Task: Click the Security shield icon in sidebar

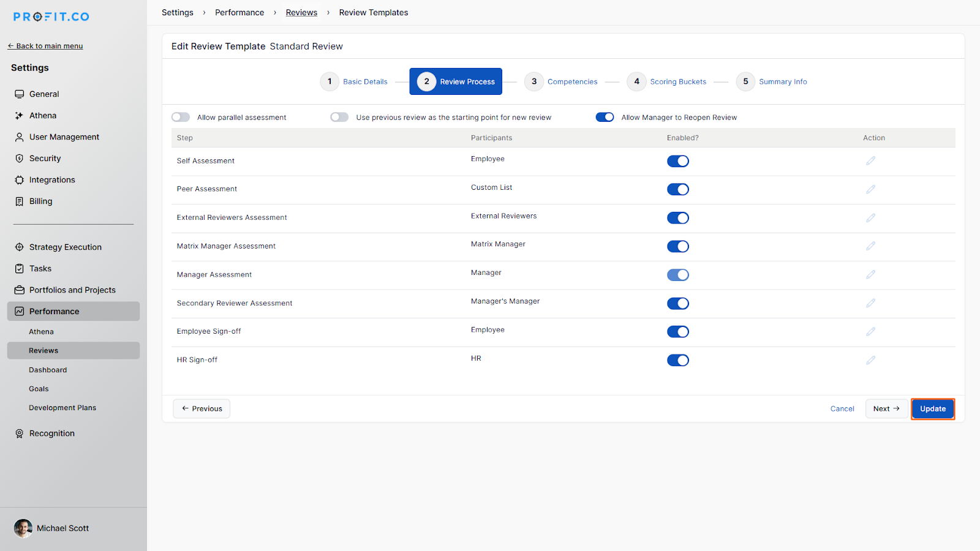Action: point(20,159)
